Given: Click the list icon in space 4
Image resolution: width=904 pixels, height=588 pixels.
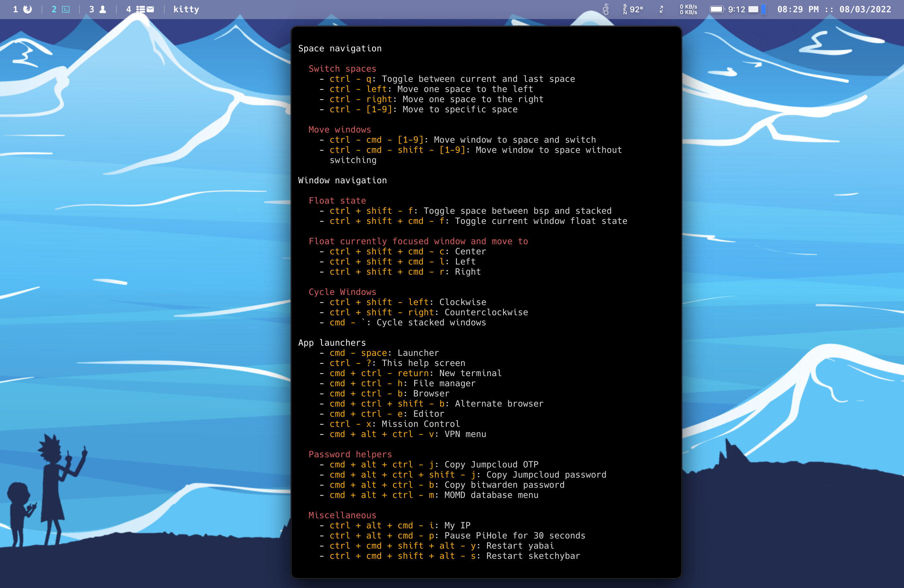Looking at the screenshot, I should pos(141,9).
